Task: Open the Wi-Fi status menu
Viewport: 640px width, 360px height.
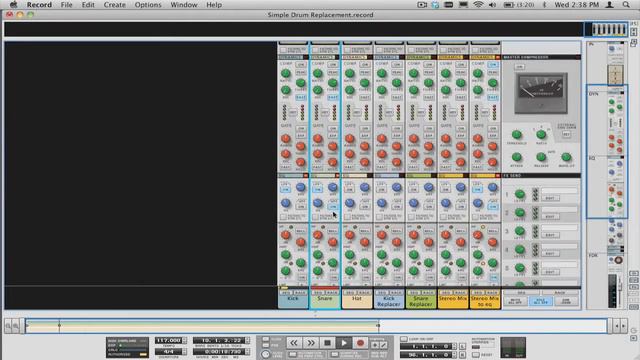Action: point(478,5)
